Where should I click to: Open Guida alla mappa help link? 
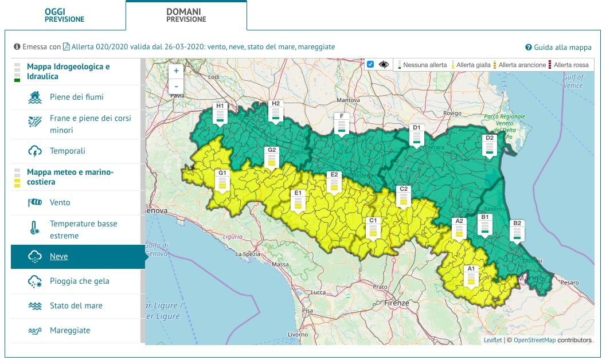(558, 47)
